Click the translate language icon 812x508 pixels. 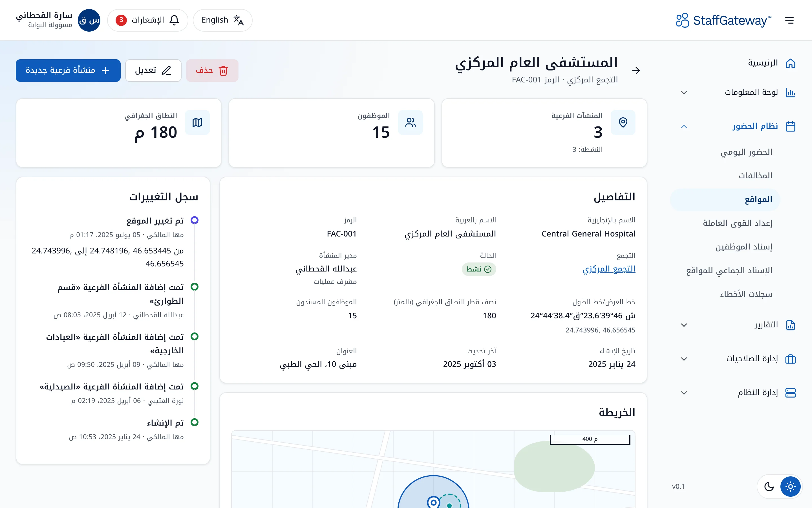[x=238, y=20]
